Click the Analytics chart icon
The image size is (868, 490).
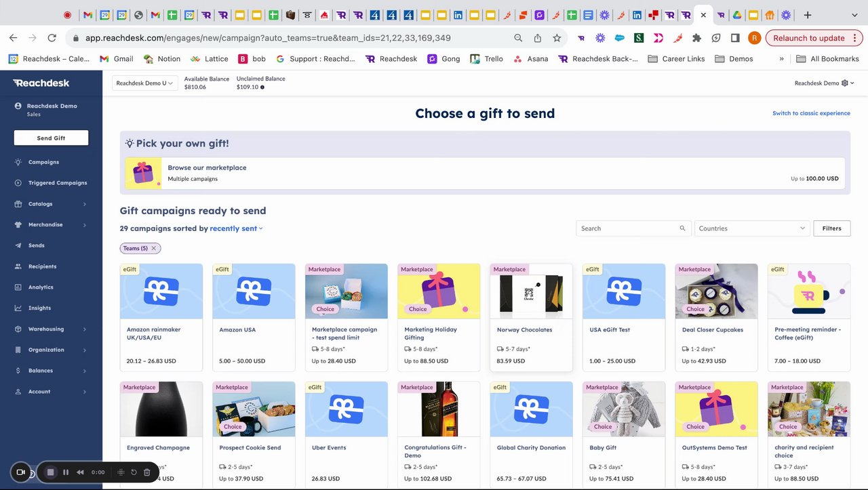pyautogui.click(x=18, y=287)
